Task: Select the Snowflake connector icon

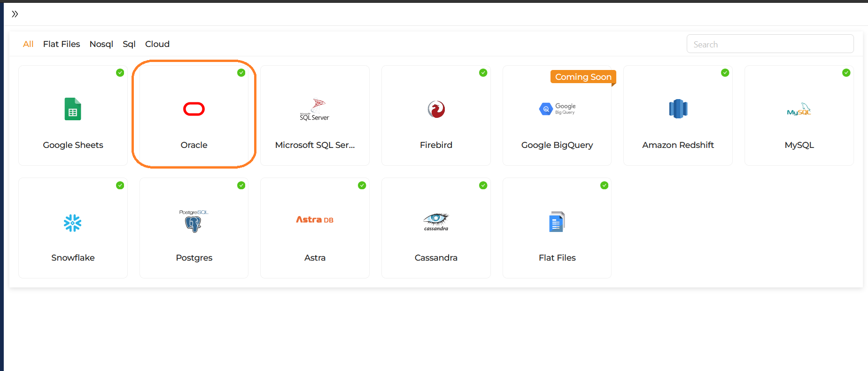Action: point(72,222)
